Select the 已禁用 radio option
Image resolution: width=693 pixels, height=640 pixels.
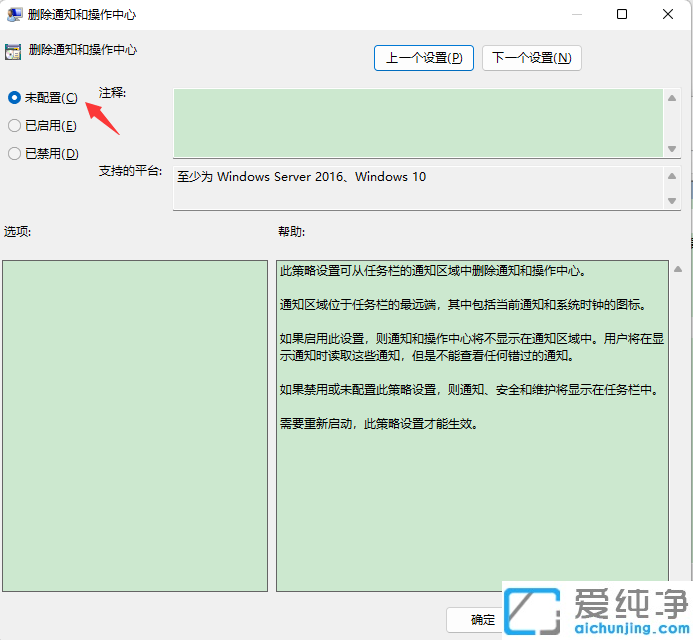click(14, 154)
